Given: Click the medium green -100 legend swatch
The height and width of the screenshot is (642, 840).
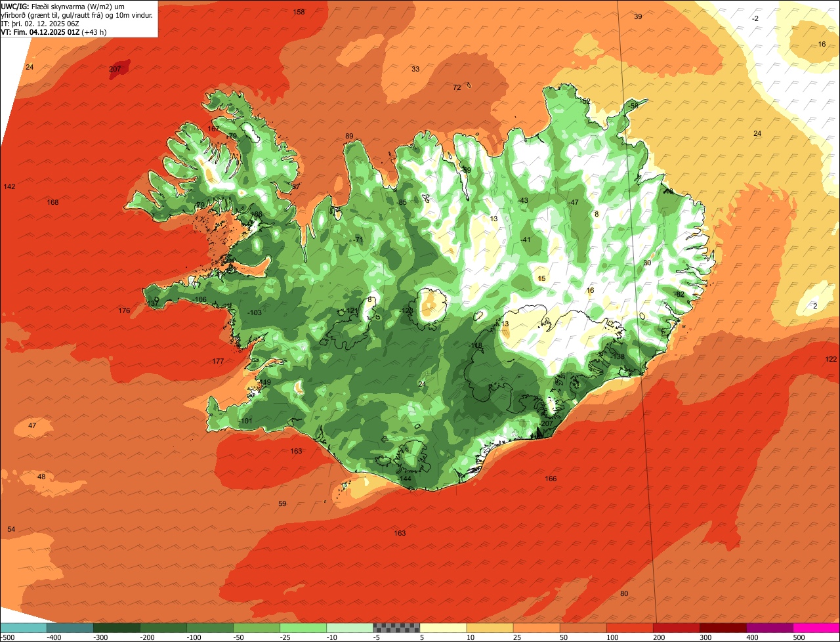Looking at the screenshot, I should pyautogui.click(x=210, y=627).
